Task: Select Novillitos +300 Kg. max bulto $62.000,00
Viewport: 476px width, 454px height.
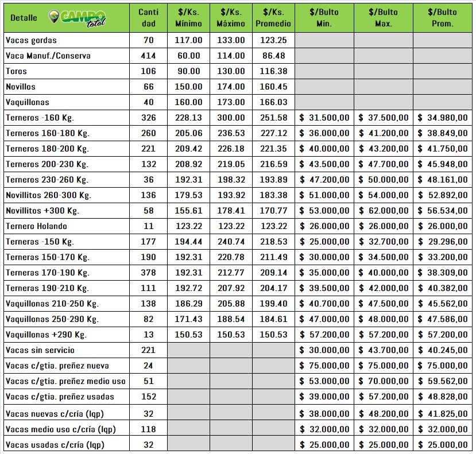Action: click(x=383, y=211)
